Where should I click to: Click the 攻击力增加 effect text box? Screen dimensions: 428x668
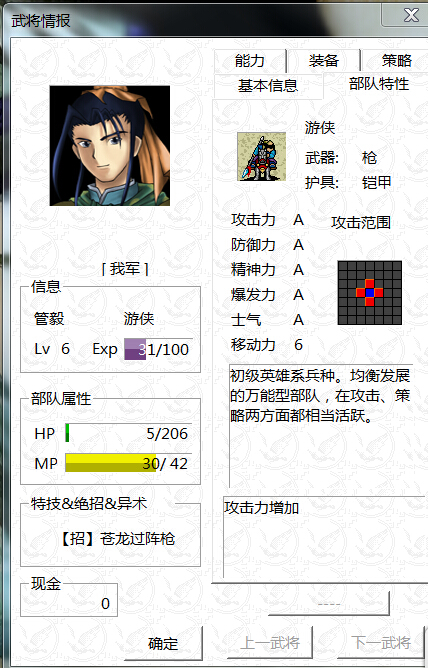tap(325, 537)
